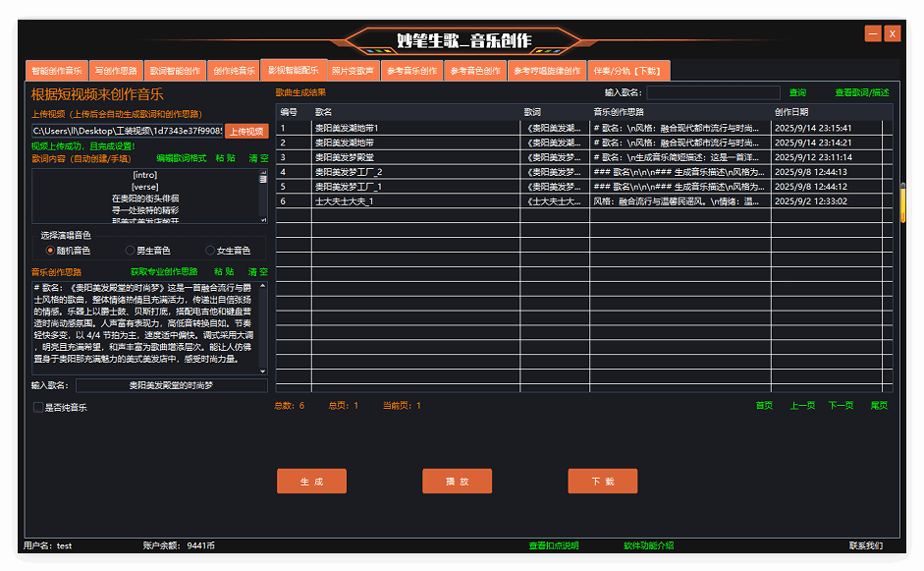
Task: Click the 下载 button
Action: click(602, 482)
